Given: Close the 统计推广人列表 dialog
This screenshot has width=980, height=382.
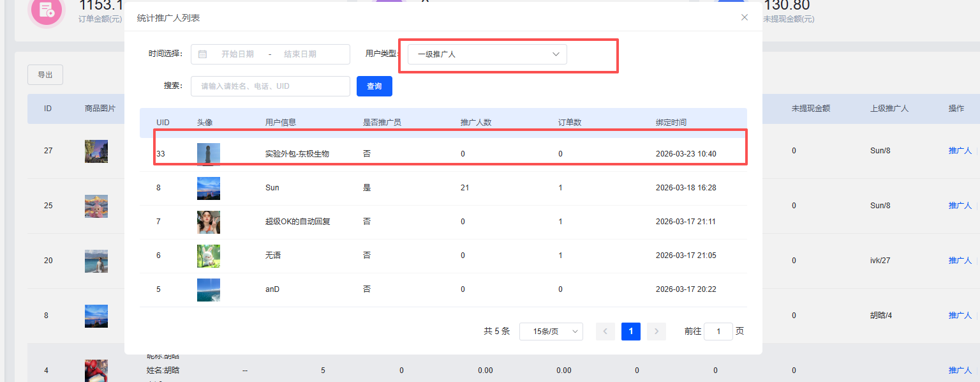Looking at the screenshot, I should pyautogui.click(x=745, y=17).
